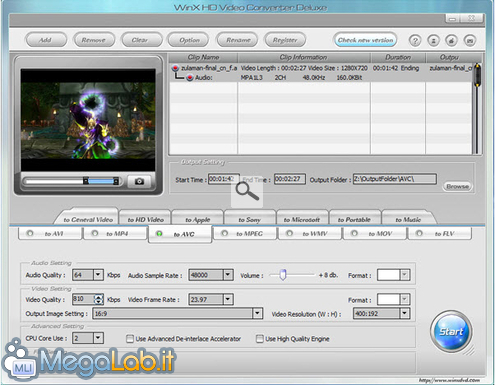Click Duration column header
495x385 pixels.
tap(398, 57)
